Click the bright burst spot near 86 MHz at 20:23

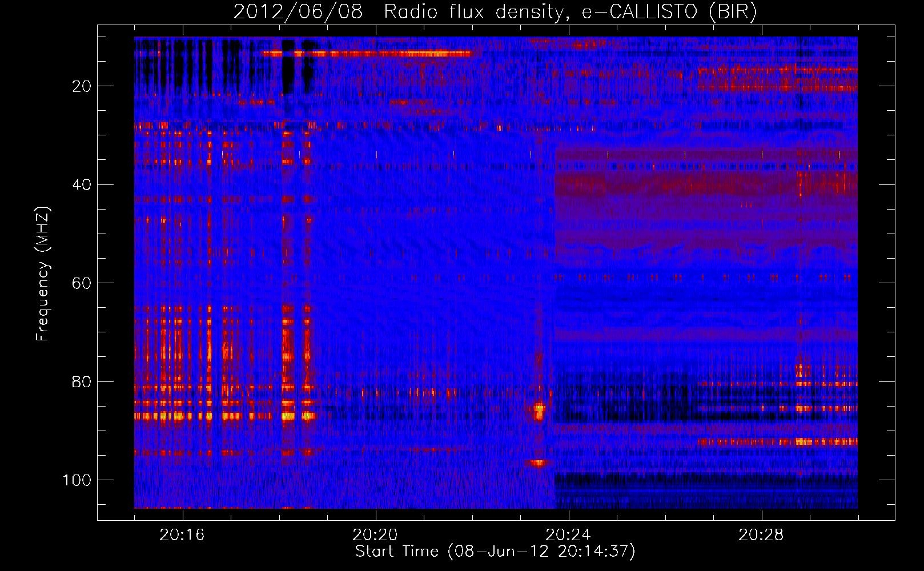539,411
